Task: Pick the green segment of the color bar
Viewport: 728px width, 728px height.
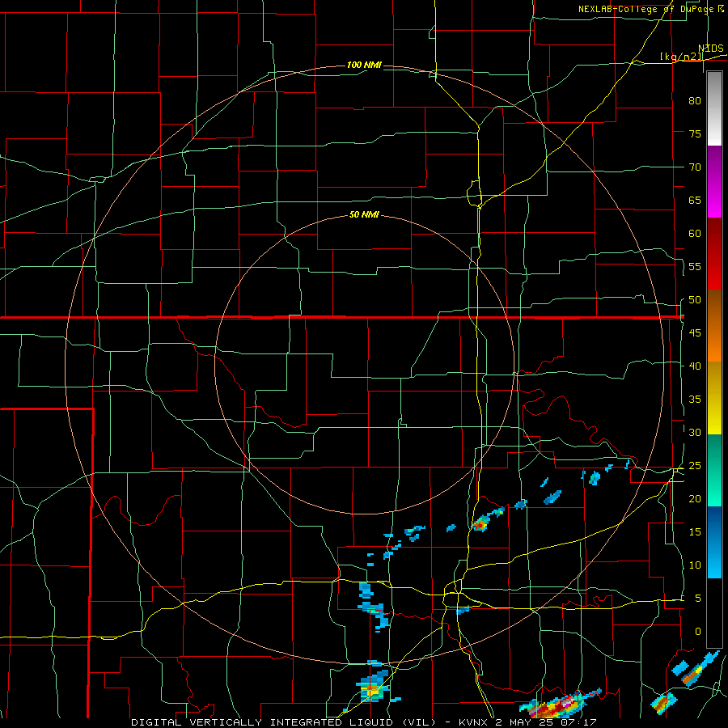Action: pos(714,470)
